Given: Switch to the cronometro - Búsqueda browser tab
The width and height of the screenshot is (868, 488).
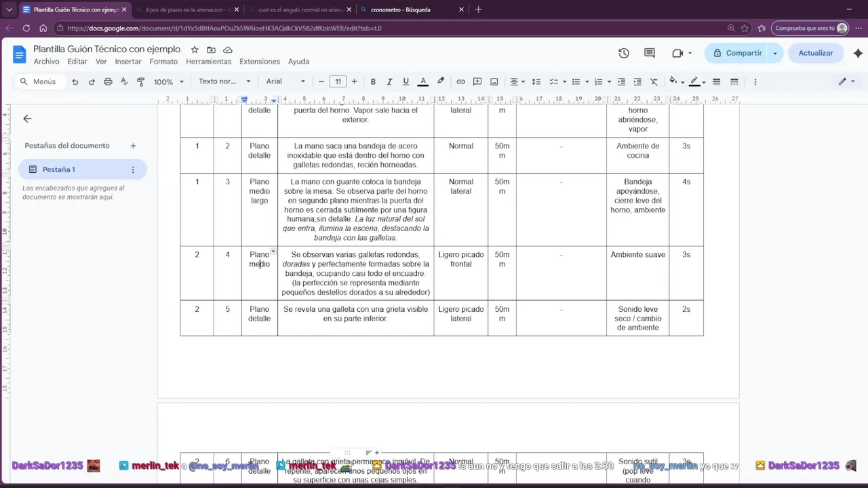Looking at the screenshot, I should click(x=412, y=9).
